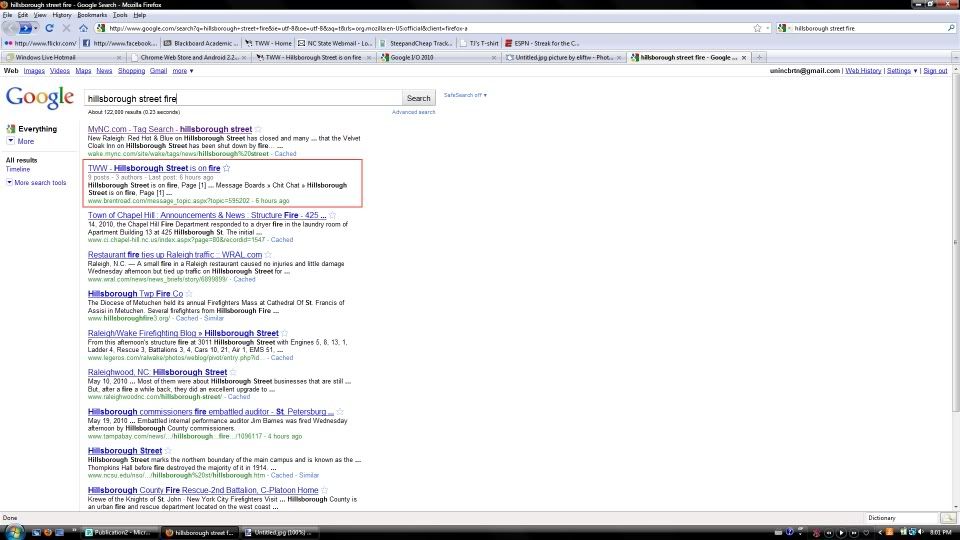This screenshot has height=540, width=960.
Task: Click the Google Search button
Action: [419, 98]
